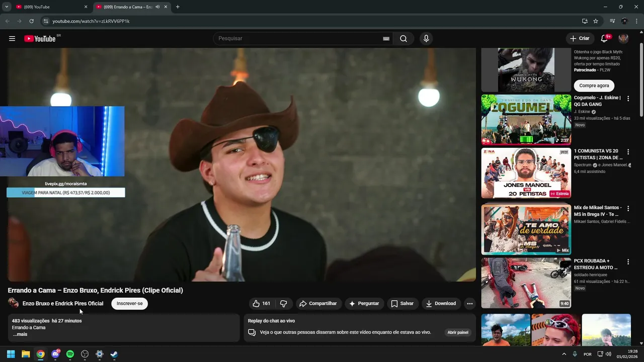Viewport: 644px width, 362px height.
Task: Open the PCX Roubada 9:40 thumbnail
Action: point(526,283)
